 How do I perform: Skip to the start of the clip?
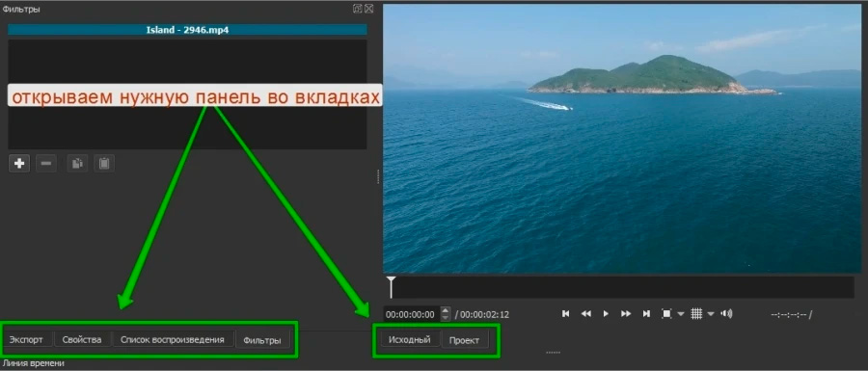click(x=566, y=313)
